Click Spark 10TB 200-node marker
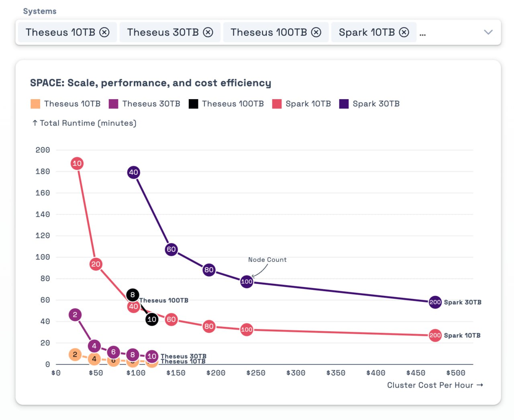This screenshot has width=514, height=420. 435,335
